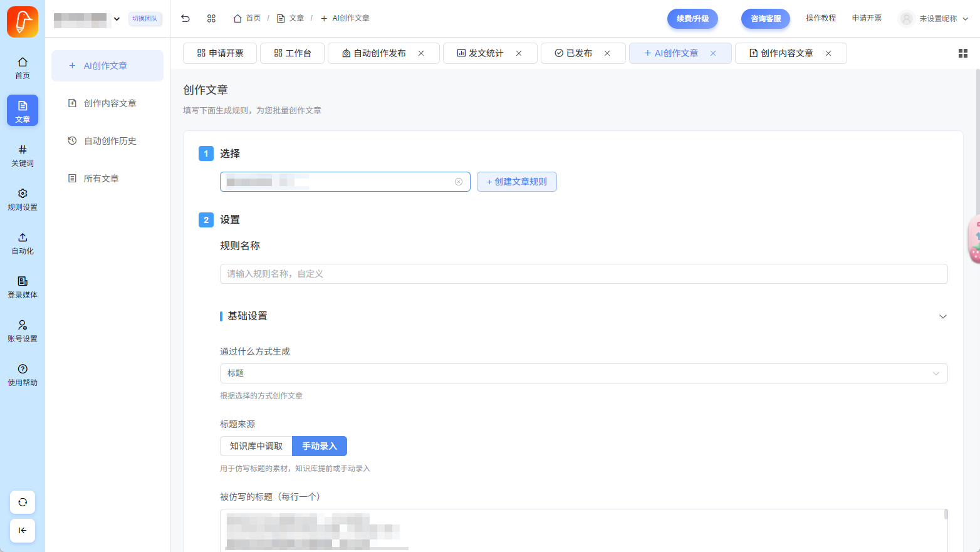Select 知识库中调取 as title source
Screen dimensions: 980x552
tap(256, 446)
